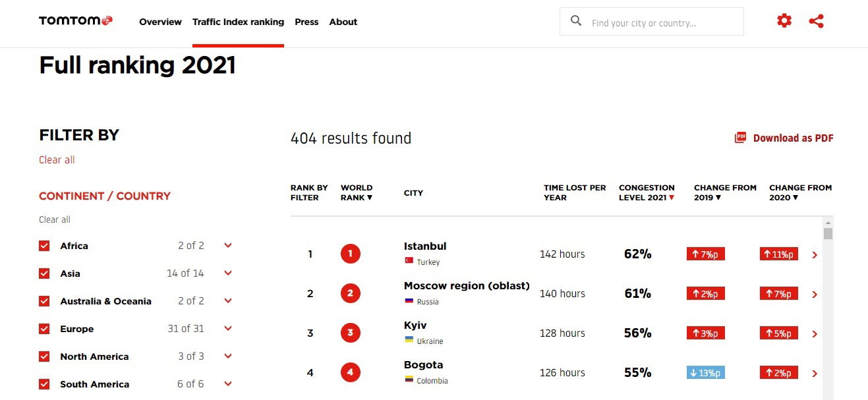Viewport: 868px width, 400px height.
Task: Click the Turkey flag icon
Action: click(x=409, y=261)
